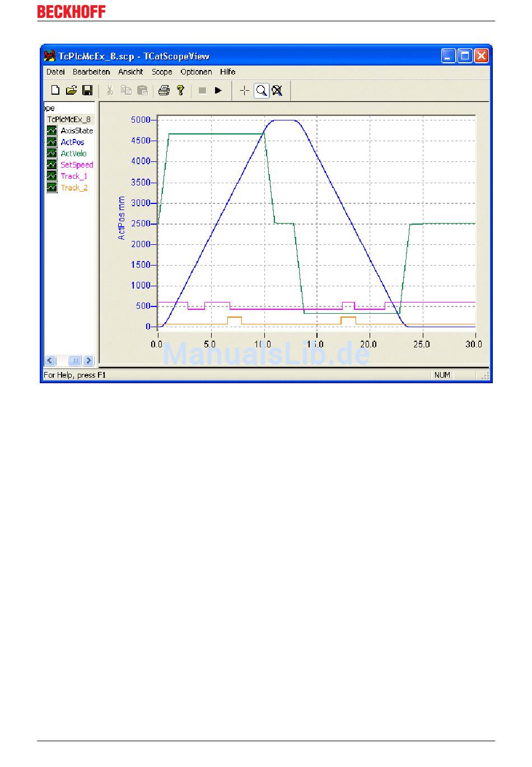Click tree panel scroll left arrow
This screenshot has height=767, width=532.
coord(50,361)
